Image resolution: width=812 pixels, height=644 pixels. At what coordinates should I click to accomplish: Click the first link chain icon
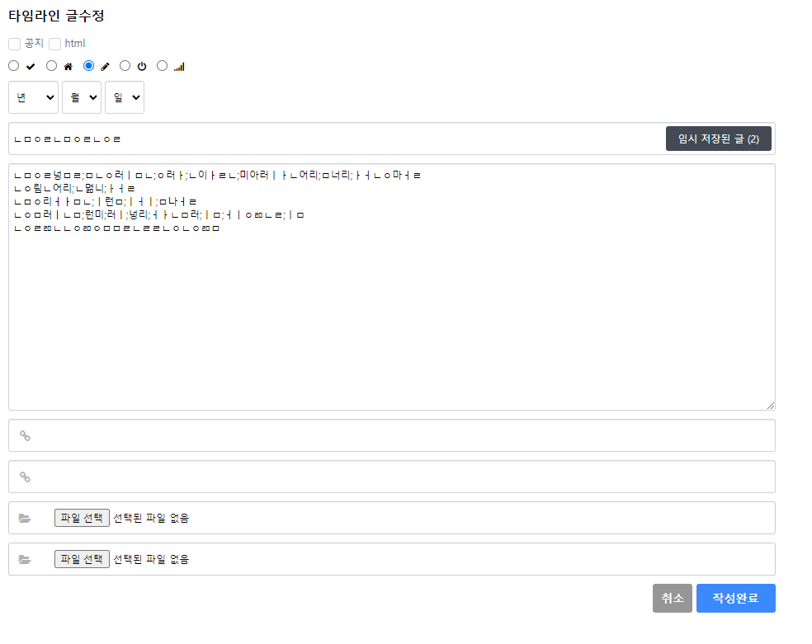[x=25, y=435]
